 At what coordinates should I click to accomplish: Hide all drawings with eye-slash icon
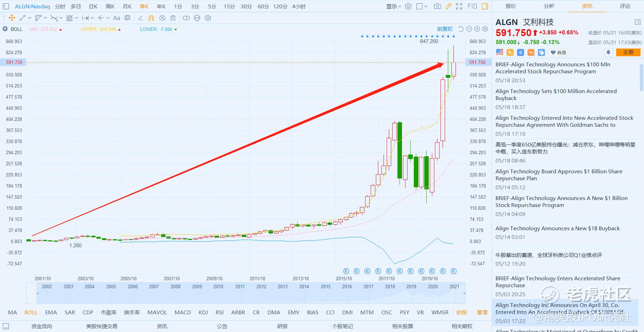[x=162, y=18]
